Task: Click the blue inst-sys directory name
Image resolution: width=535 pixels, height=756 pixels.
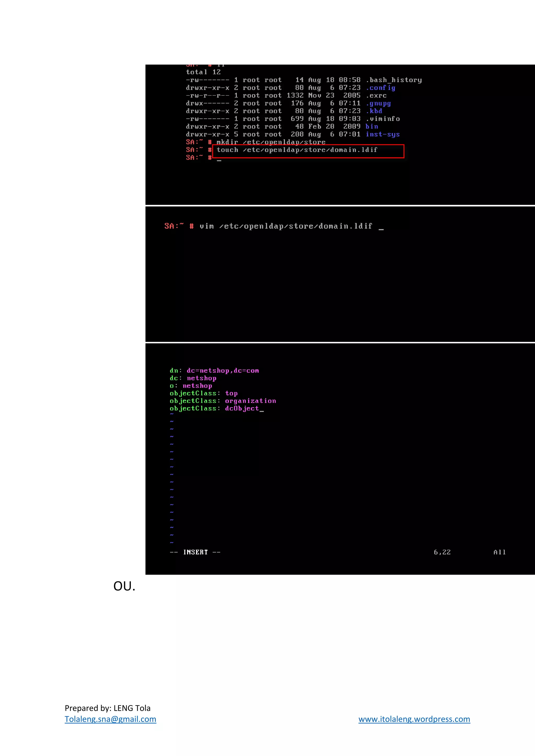Action: point(382,134)
